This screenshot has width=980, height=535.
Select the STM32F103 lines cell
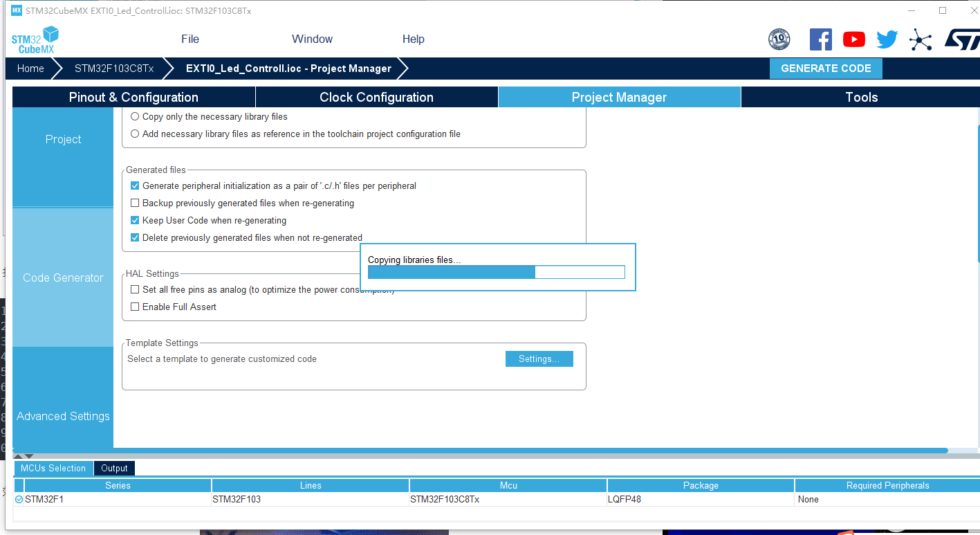[311, 499]
